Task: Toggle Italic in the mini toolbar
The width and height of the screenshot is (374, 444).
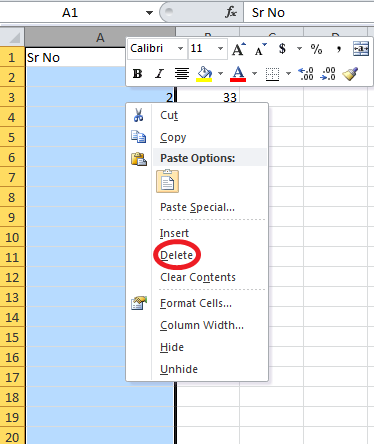Action: coord(160,74)
